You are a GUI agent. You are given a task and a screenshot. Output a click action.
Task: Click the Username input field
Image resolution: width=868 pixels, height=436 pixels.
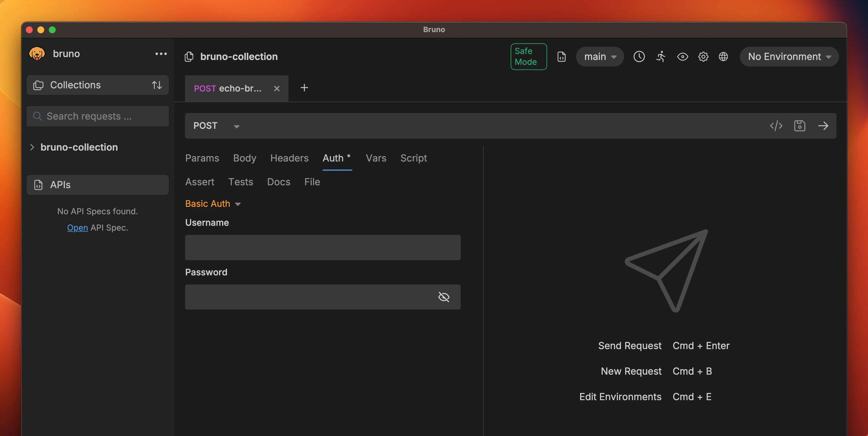tap(322, 248)
